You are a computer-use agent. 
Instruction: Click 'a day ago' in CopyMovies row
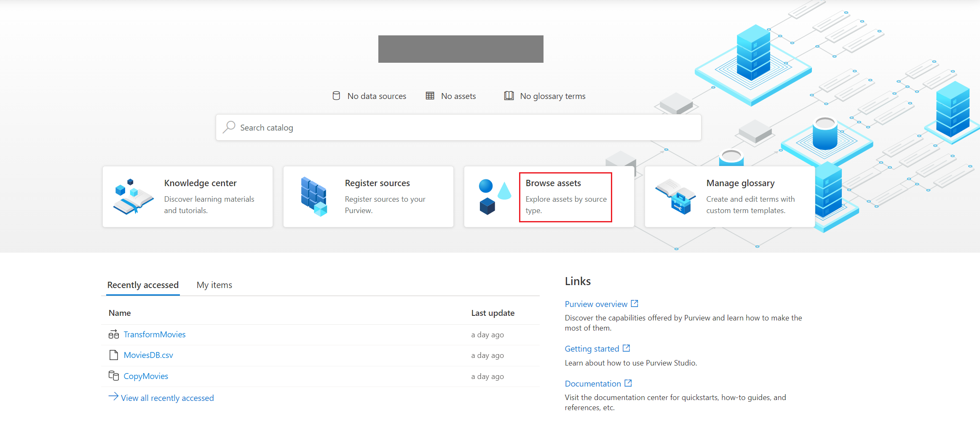[x=487, y=376]
